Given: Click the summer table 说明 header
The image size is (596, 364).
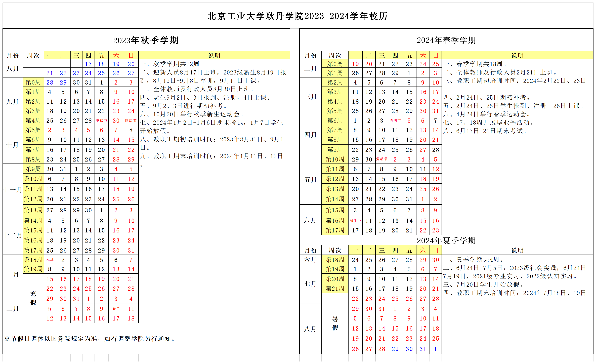Looking at the screenshot, I should pyautogui.click(x=517, y=250).
